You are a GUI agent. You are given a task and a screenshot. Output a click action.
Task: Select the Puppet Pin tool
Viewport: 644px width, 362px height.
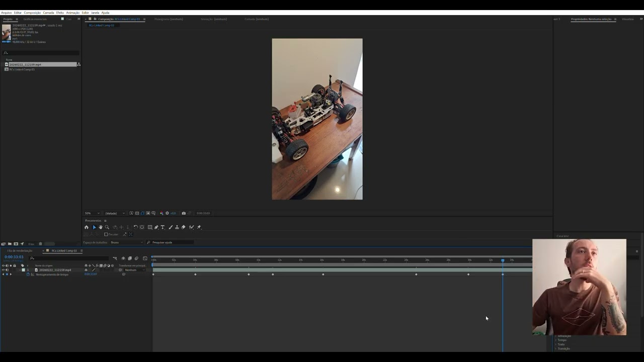(199, 227)
